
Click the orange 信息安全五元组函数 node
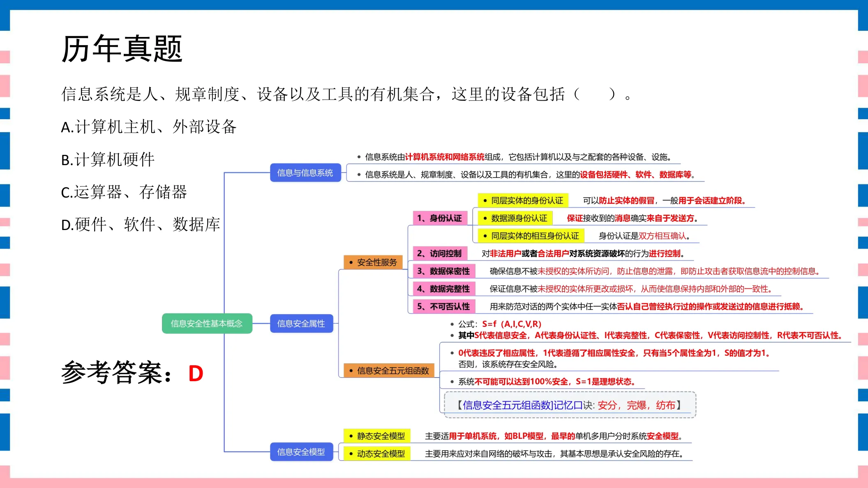[x=389, y=371]
